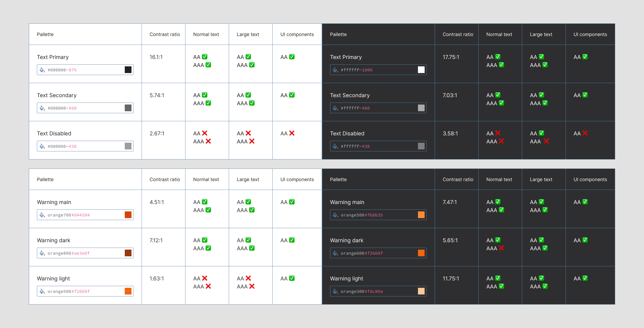Click the red X beside AAA in dark Warning dark row
This screenshot has height=328, width=644.
501,248
